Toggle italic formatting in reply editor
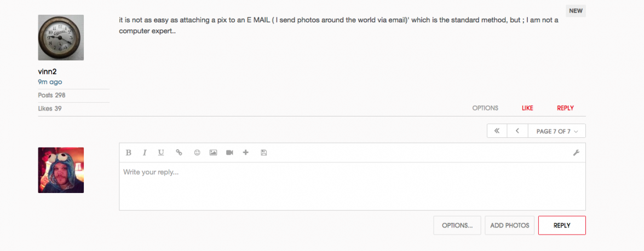 click(x=145, y=153)
